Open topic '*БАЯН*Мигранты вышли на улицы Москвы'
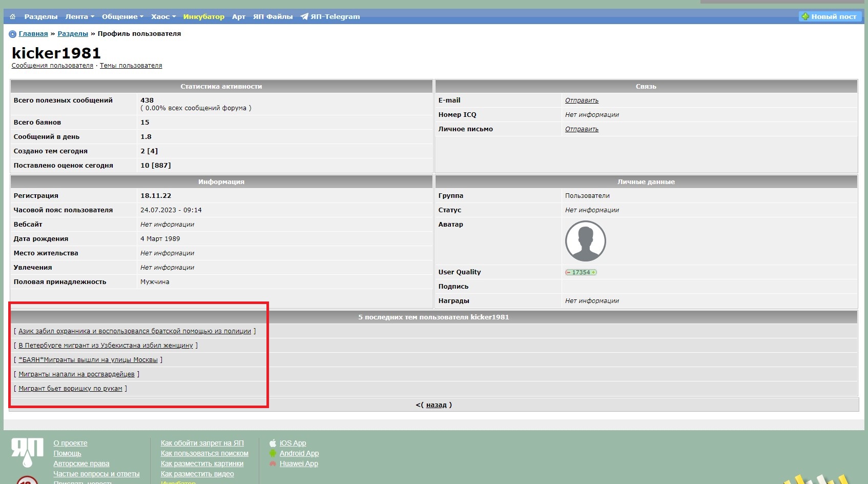 [x=88, y=360]
